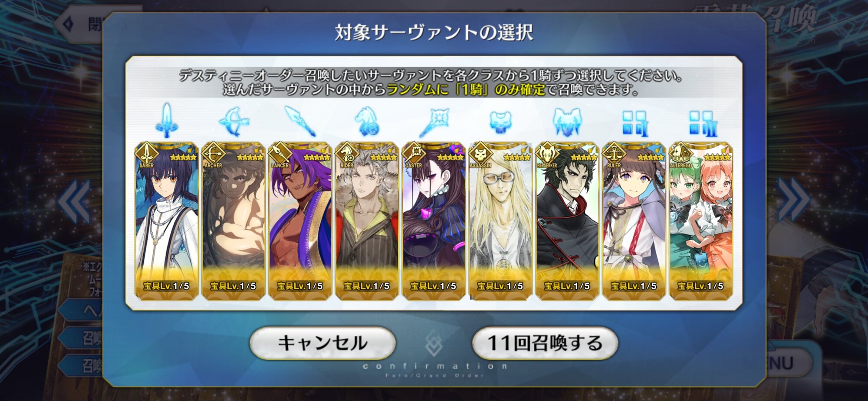This screenshot has width=868, height=401.
Task: Choose the Archer servant card
Action: point(233,221)
